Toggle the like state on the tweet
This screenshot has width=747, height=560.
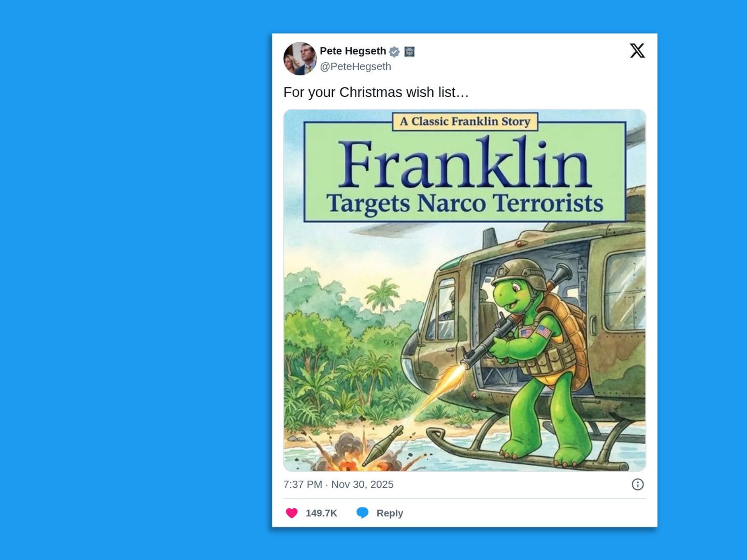(x=291, y=513)
